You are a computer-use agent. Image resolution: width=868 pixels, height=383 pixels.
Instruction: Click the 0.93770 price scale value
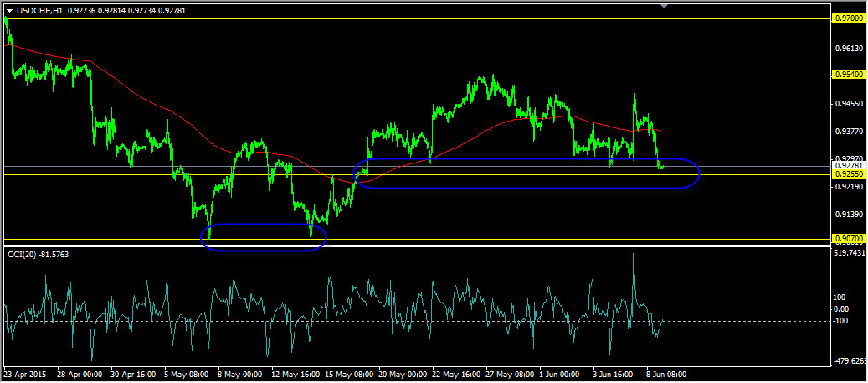tap(849, 132)
